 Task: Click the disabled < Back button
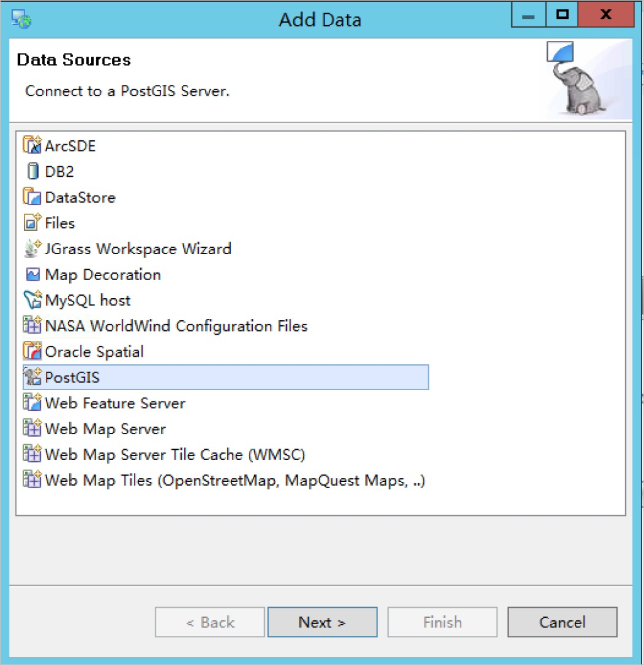pos(210,622)
